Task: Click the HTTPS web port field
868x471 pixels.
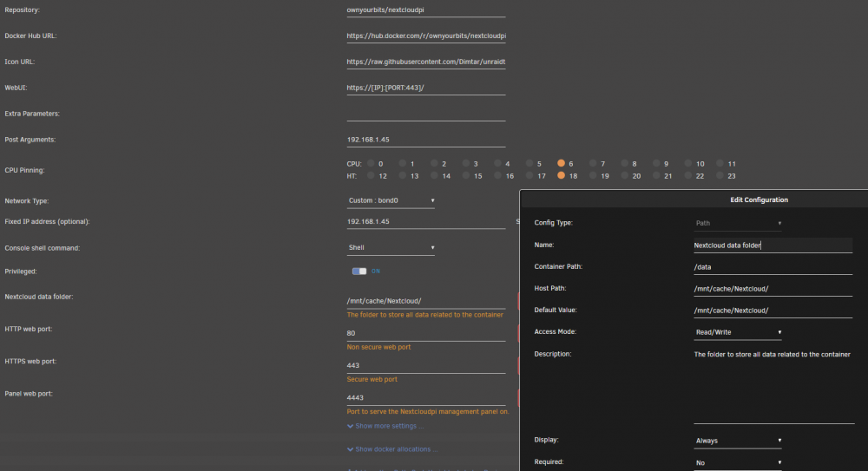Action: point(426,365)
